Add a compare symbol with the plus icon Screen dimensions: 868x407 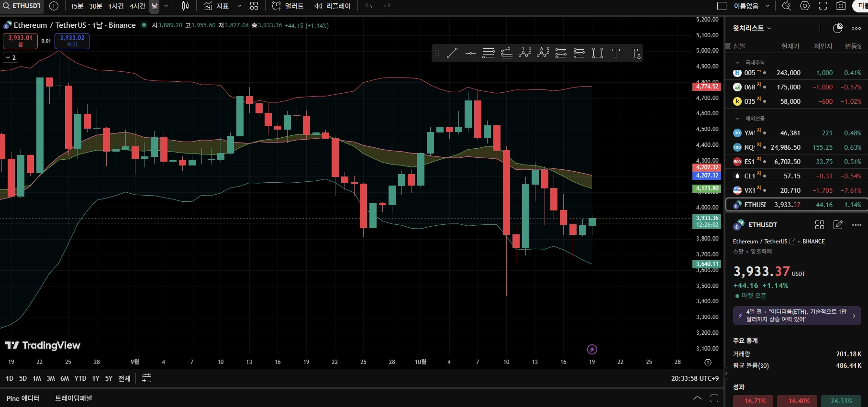tap(54, 6)
